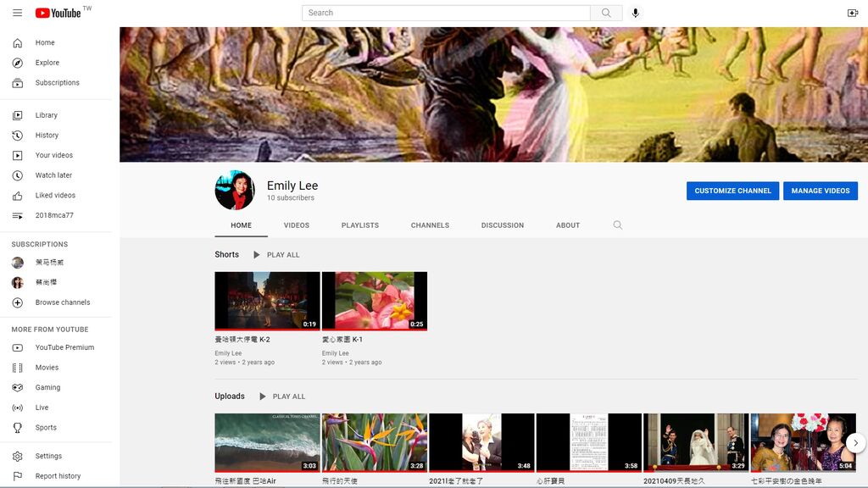
Task: Click the Browse channels plus icon
Action: click(18, 302)
